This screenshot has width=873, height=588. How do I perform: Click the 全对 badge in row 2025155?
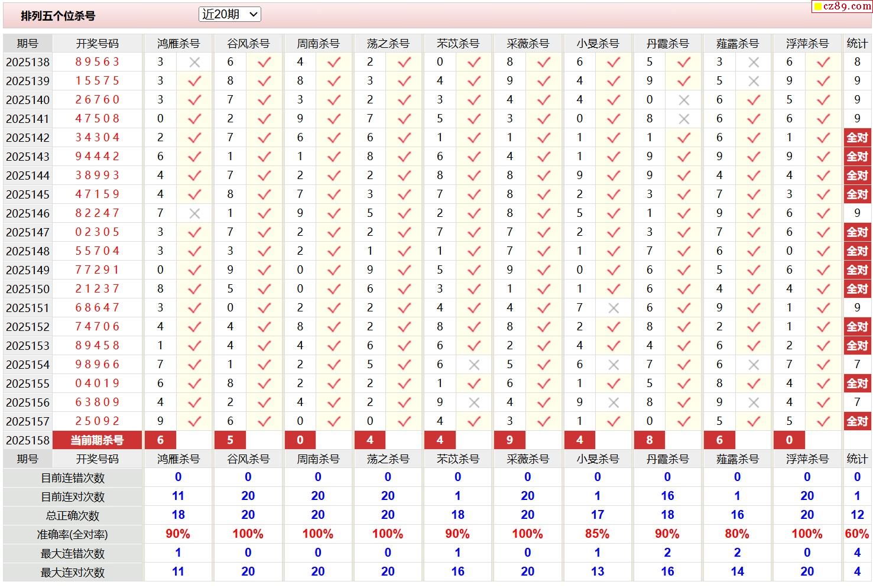[x=857, y=384]
